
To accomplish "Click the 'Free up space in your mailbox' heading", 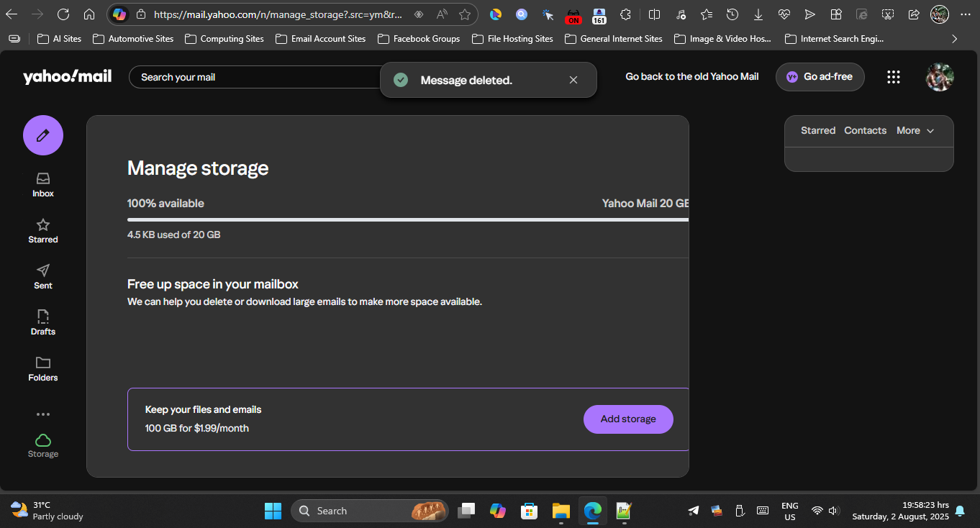I will (x=213, y=284).
